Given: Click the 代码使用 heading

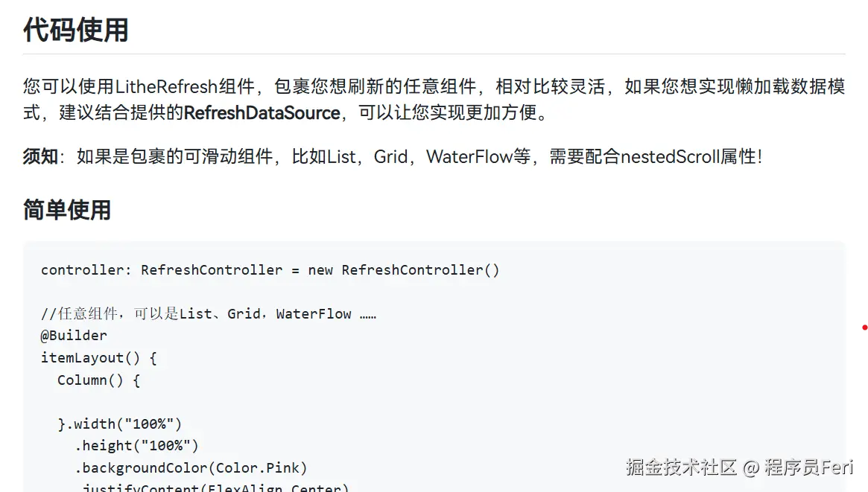Looking at the screenshot, I should (x=76, y=30).
